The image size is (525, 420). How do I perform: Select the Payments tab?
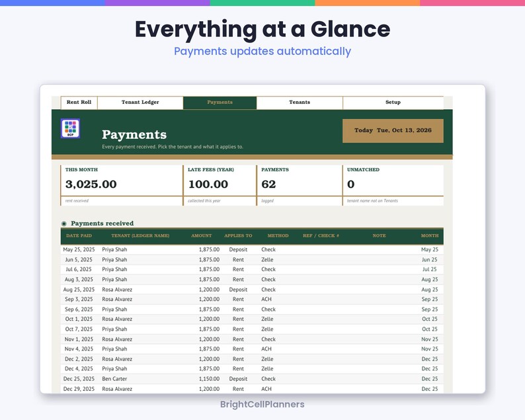(220, 103)
